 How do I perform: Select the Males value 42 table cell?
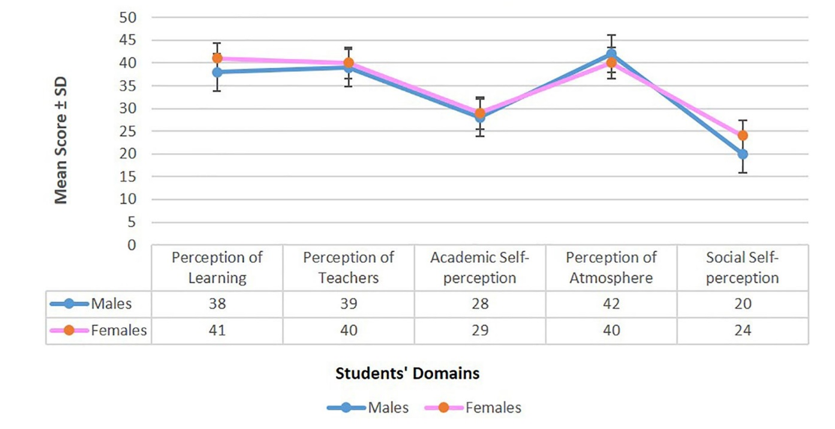coord(611,304)
